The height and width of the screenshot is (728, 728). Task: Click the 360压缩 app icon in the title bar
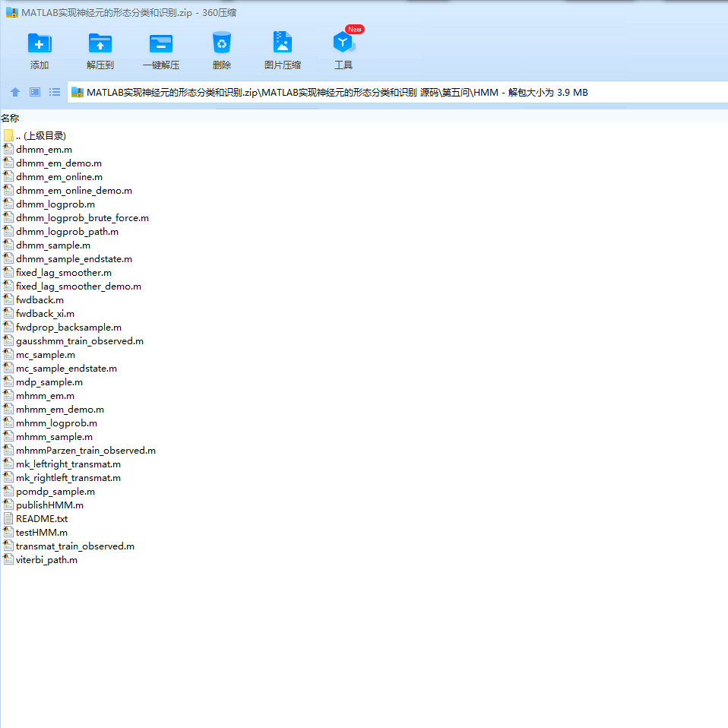pos(12,12)
